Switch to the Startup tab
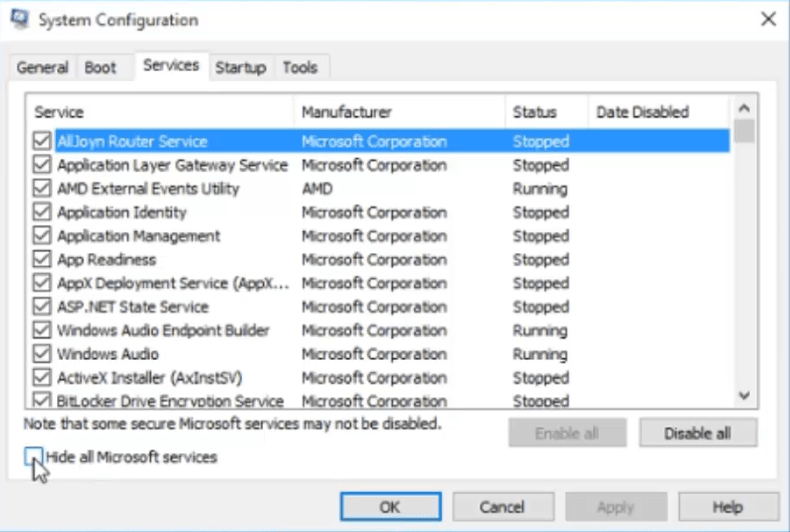This screenshot has height=532, width=790. point(241,68)
